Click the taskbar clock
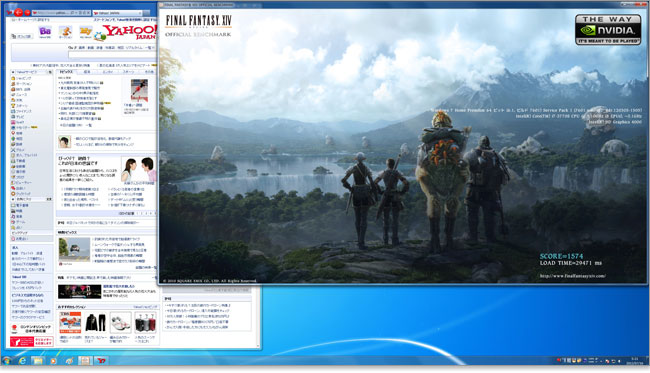Screen dimensions: 650x373 tap(635, 361)
